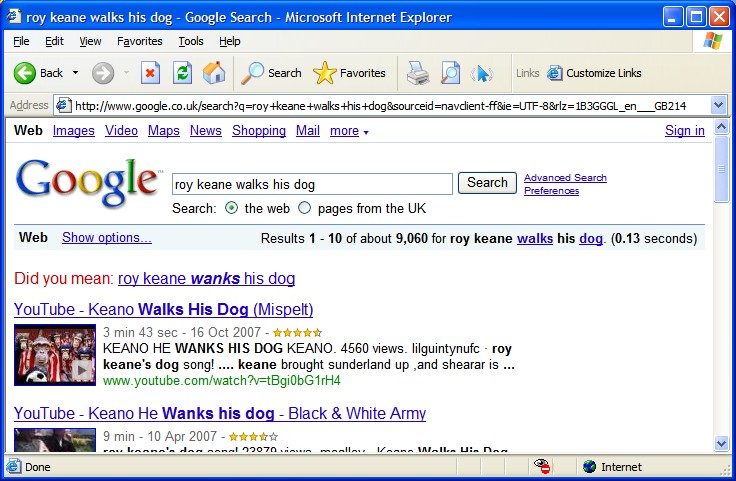This screenshot has width=736, height=481.
Task: Open the View menu
Action: 90,41
